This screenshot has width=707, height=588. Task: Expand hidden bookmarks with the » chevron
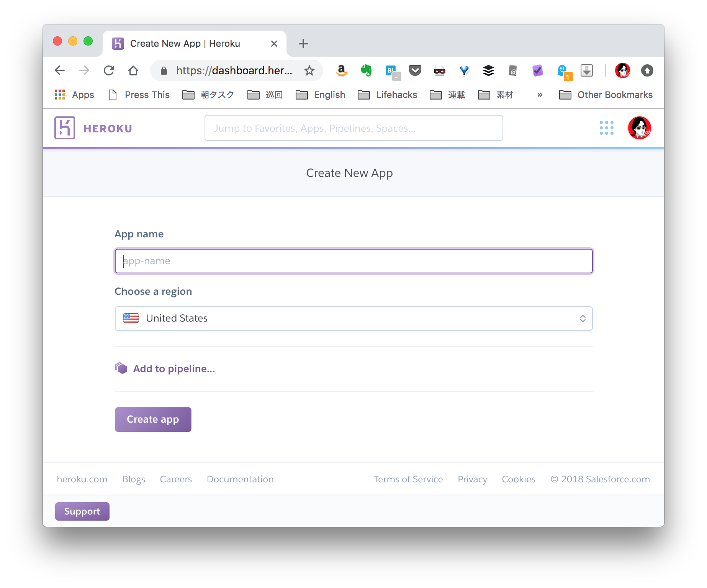[540, 95]
